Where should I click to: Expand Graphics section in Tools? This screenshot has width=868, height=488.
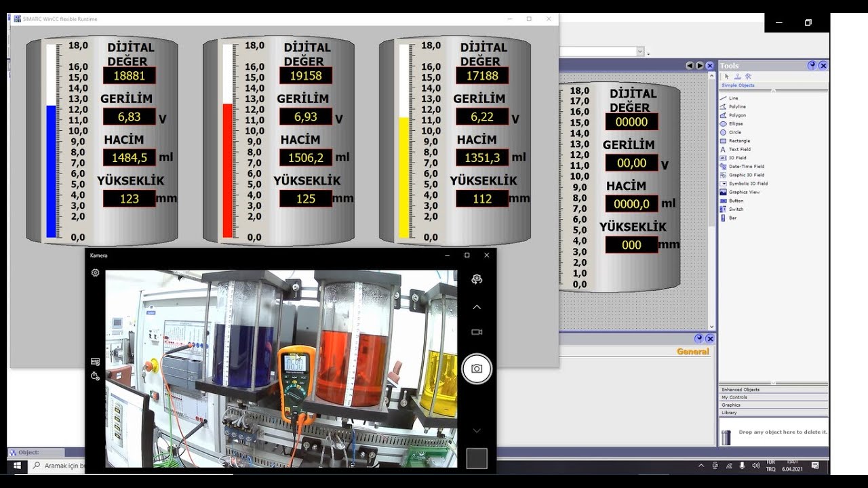[x=773, y=405]
